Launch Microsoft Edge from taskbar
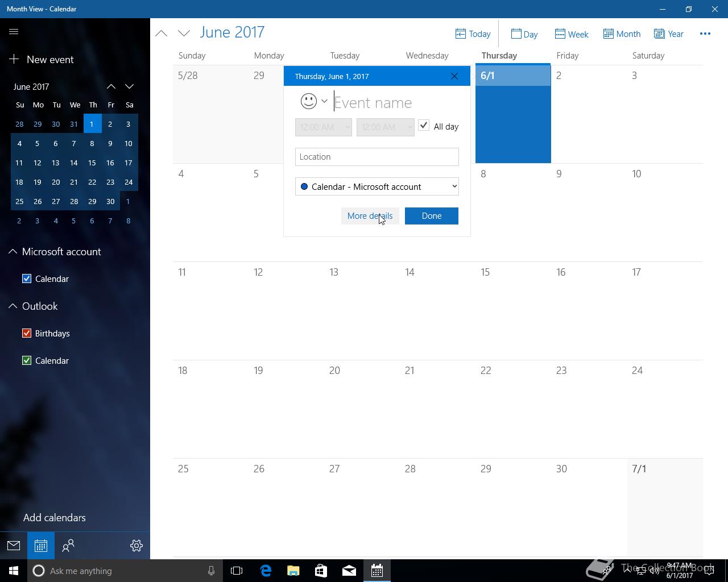 coord(266,571)
